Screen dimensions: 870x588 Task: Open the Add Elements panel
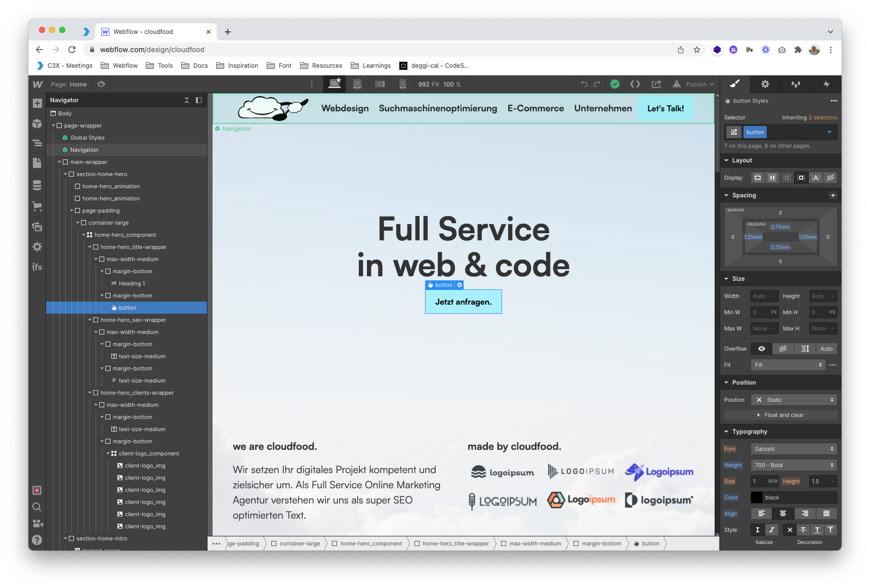click(37, 103)
